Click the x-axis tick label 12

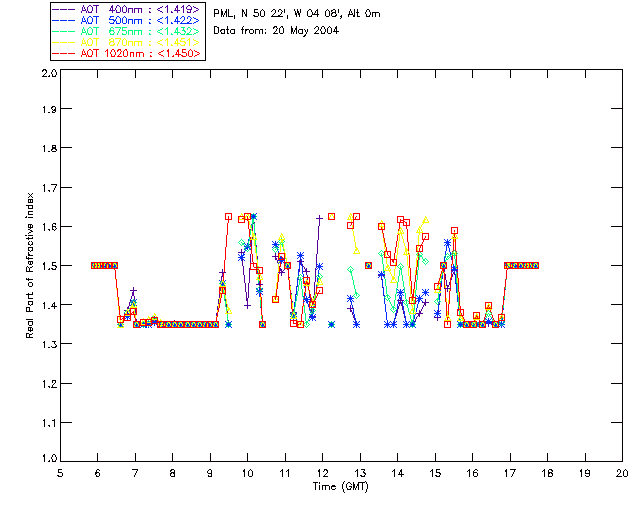click(322, 473)
